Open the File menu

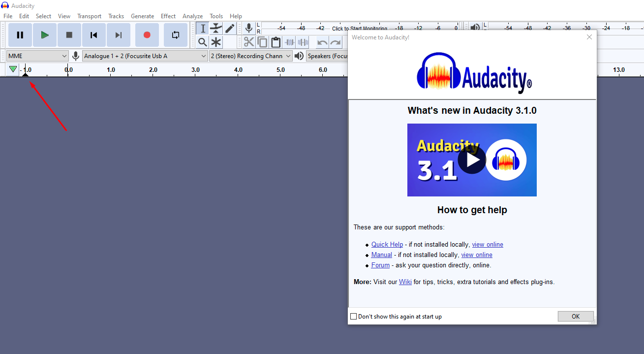[x=8, y=16]
